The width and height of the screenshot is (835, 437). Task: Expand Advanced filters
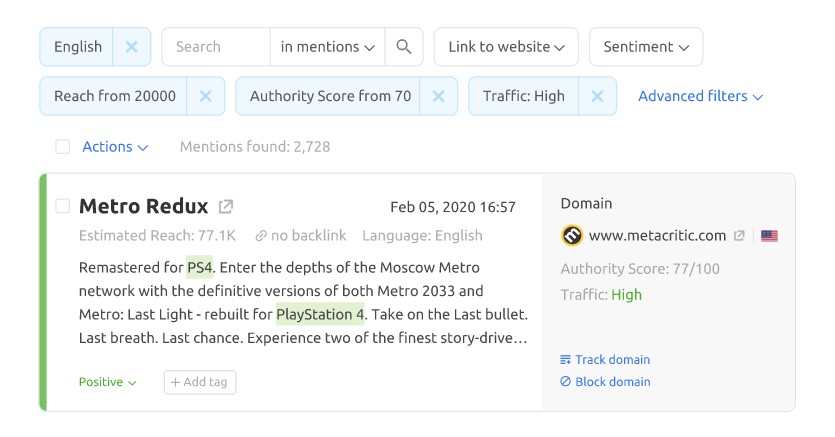(x=700, y=96)
